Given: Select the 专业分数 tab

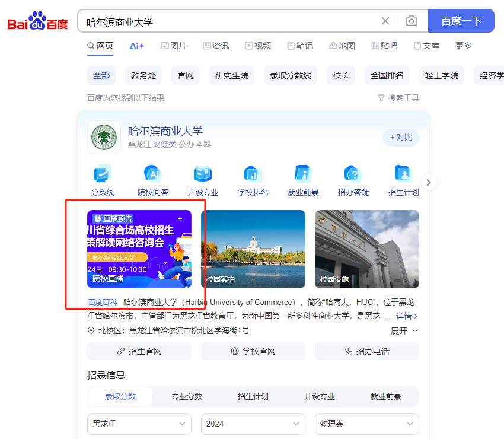Looking at the screenshot, I should [x=187, y=396].
